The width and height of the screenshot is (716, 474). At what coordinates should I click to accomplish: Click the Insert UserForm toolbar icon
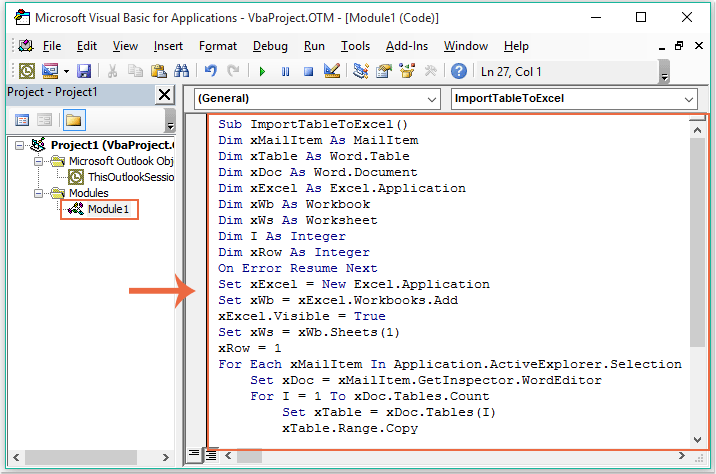[50, 71]
